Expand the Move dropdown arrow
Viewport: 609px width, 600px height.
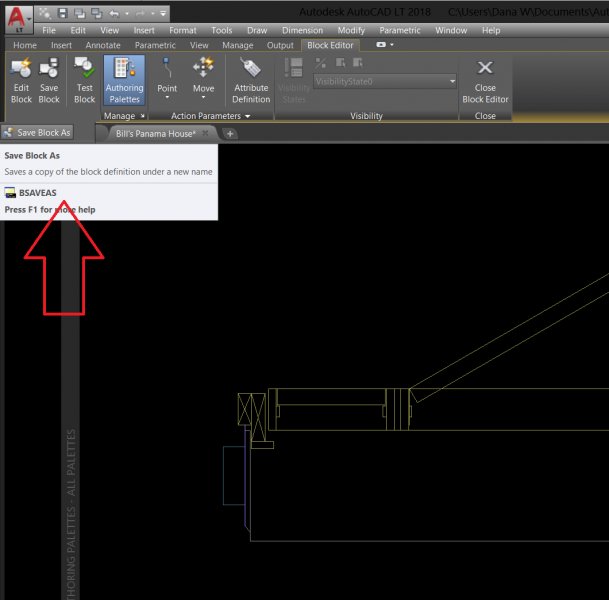[203, 99]
